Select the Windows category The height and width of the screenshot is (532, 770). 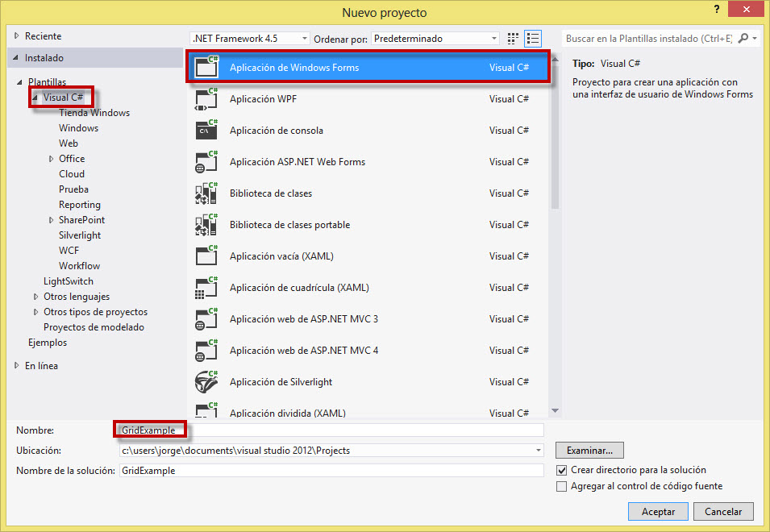click(78, 128)
